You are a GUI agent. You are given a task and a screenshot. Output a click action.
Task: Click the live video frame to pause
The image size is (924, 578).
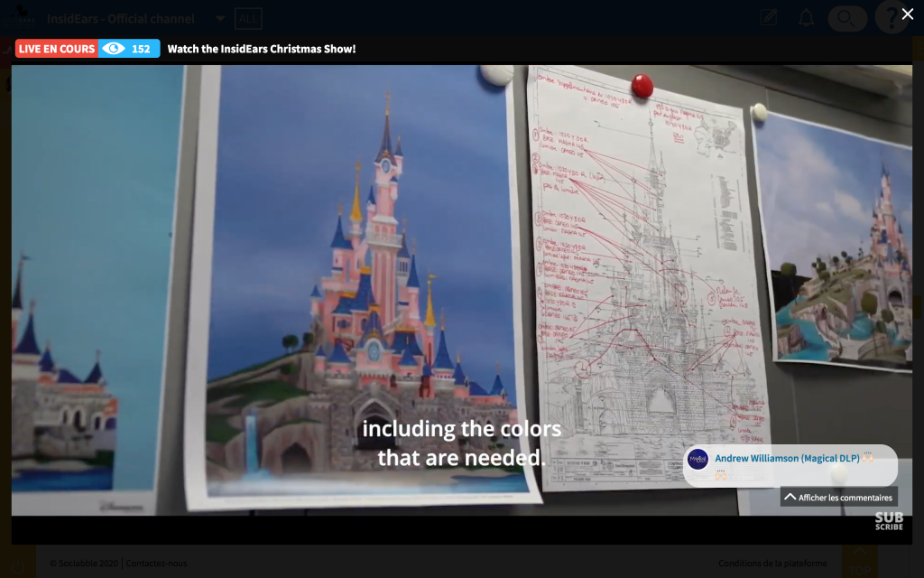[x=461, y=290]
